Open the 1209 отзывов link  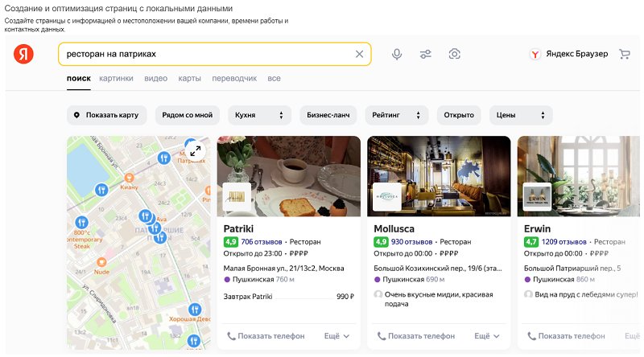point(564,242)
